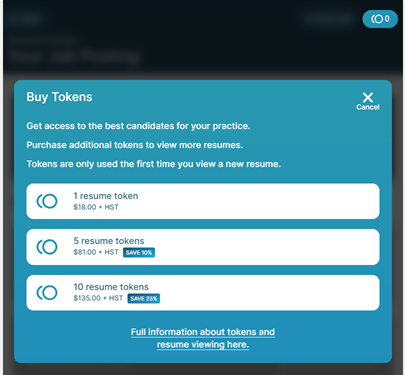Click the $135.00 + HST price text
The width and height of the screenshot is (405, 375).
click(x=98, y=298)
